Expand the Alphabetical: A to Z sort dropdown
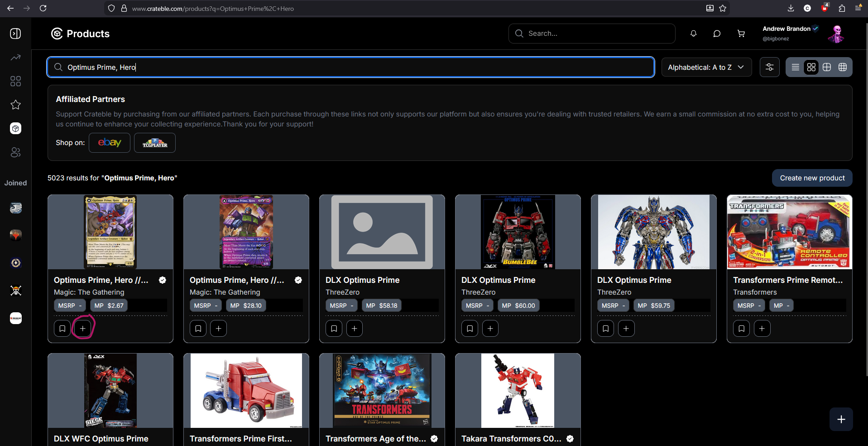Viewport: 868px width, 446px height. coord(706,67)
